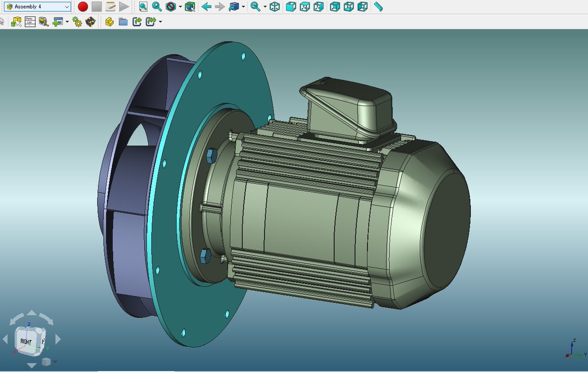Image resolution: width=588 pixels, height=372 pixels.
Task: Expand the view orientation dropdown arrow
Action: click(244, 7)
